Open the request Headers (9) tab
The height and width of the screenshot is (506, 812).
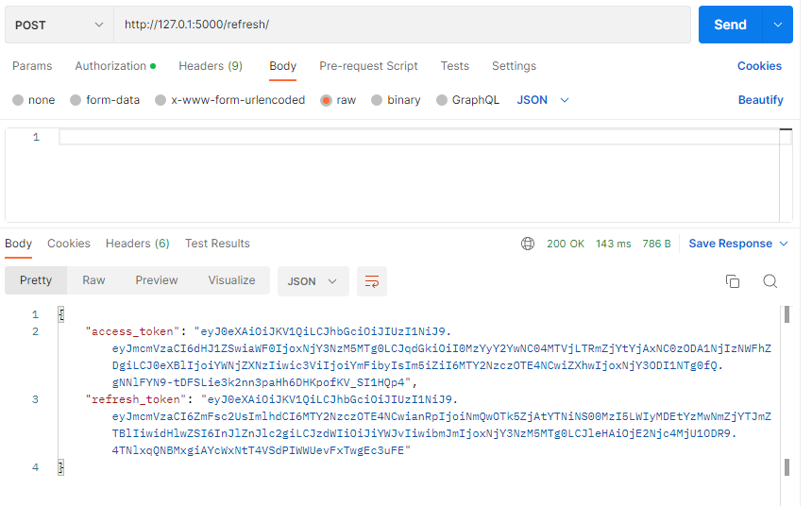(x=211, y=66)
